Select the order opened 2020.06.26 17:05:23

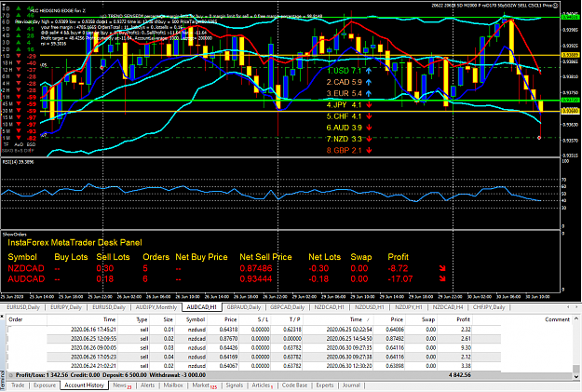(x=254, y=357)
